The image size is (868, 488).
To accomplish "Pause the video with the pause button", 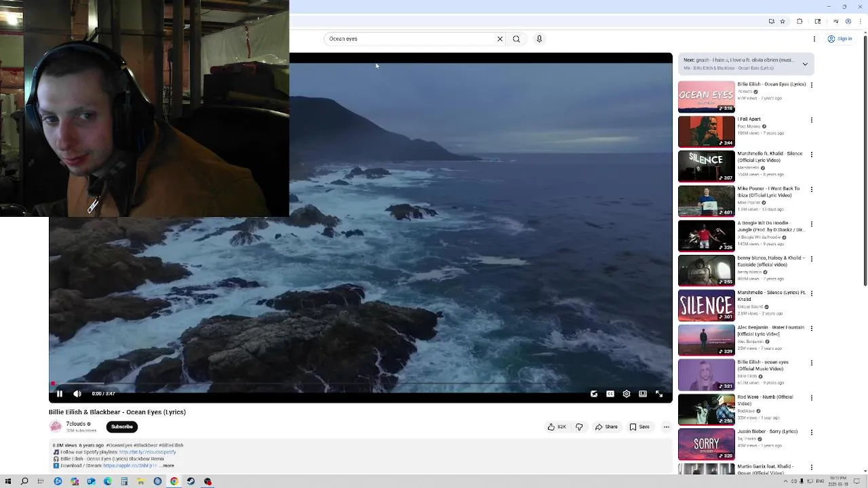I will pyautogui.click(x=60, y=394).
